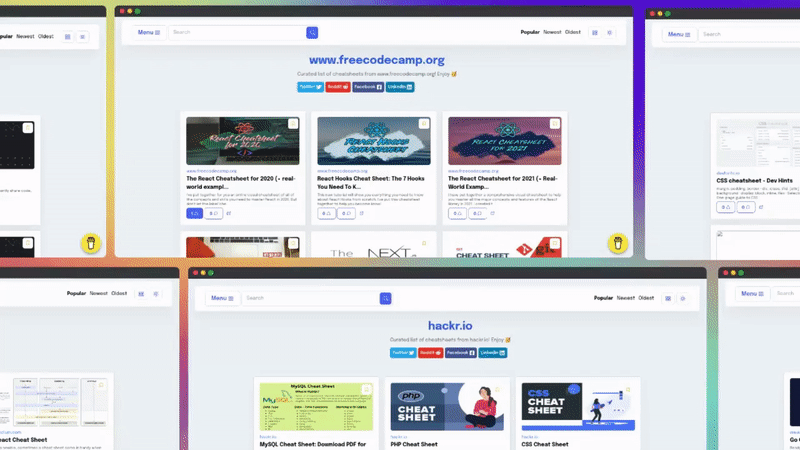This screenshot has width=800, height=450.
Task: Toggle theme icon in hackr.io window header
Action: click(683, 298)
